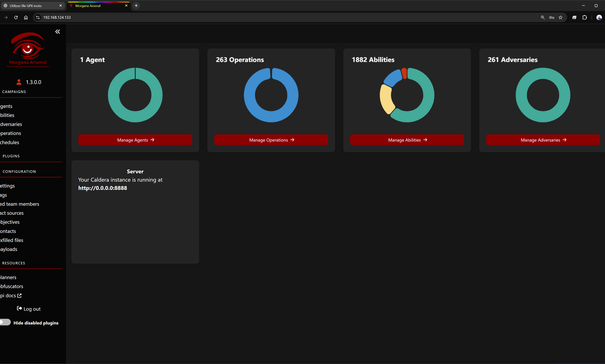Open the fact sources sidebar link
605x364 pixels.
coord(12,213)
